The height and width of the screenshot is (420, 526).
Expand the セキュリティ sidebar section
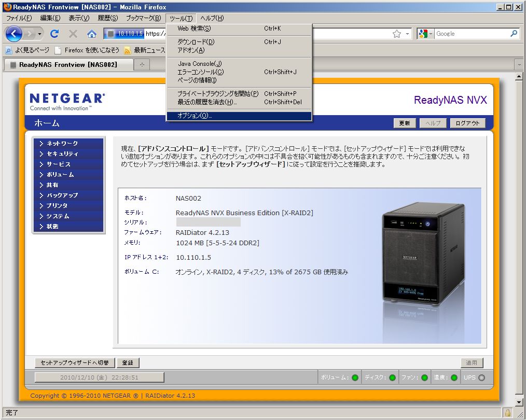pyautogui.click(x=68, y=154)
